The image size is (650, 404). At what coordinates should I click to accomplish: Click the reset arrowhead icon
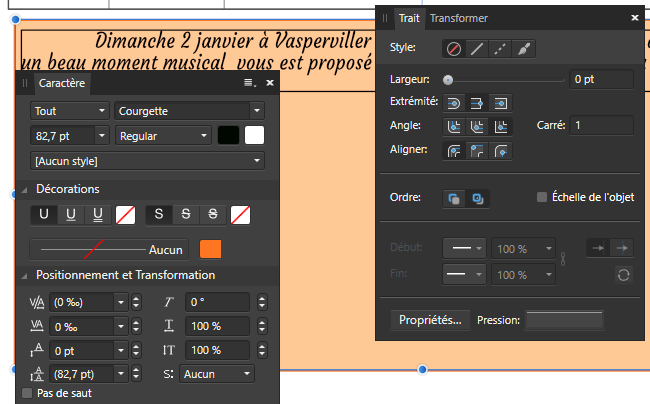point(624,275)
